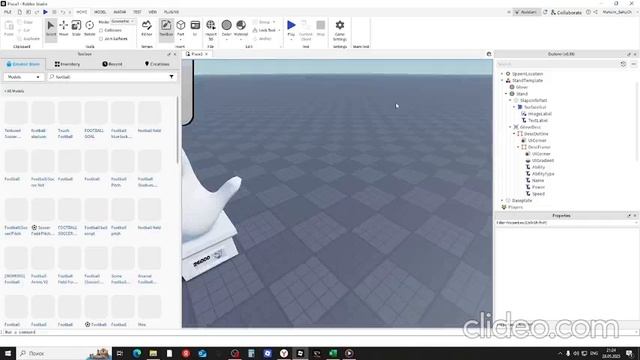
Task: Open the Inventory tab in the Toolbox
Action: [67, 64]
